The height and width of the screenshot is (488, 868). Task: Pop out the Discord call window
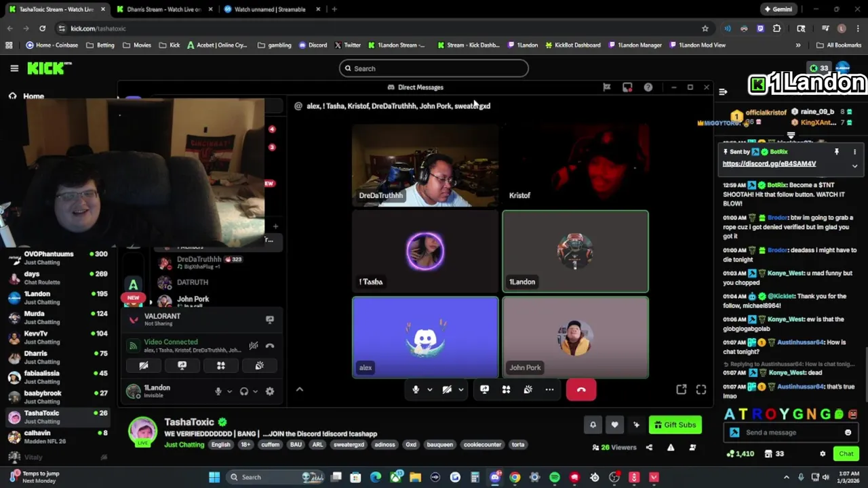coord(682,389)
